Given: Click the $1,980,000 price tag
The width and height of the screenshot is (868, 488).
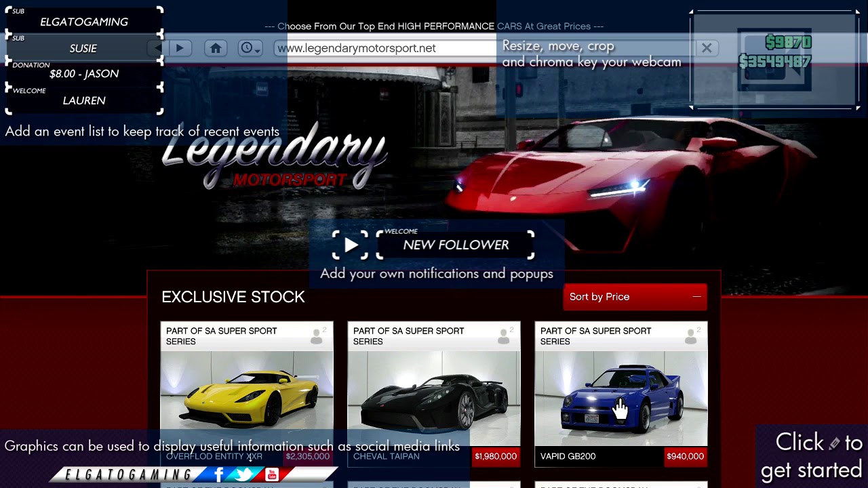Looking at the screenshot, I should (496, 456).
